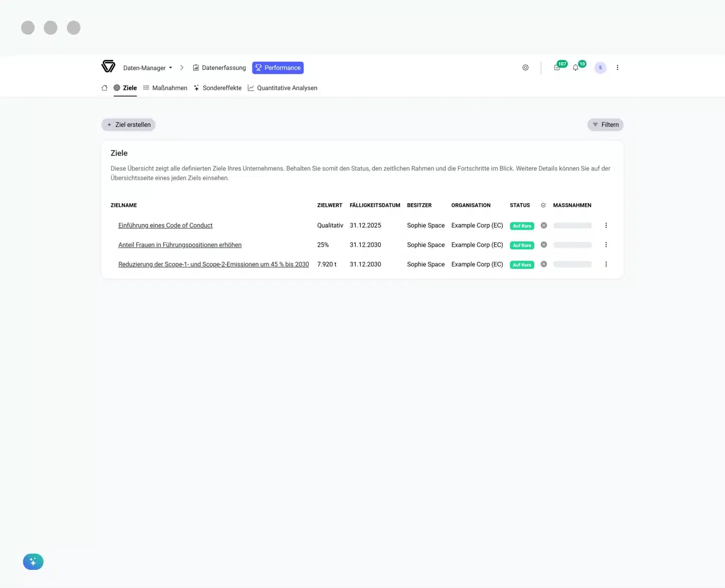Image resolution: width=725 pixels, height=588 pixels.
Task: Click the date 31.12.2025
Action: tap(366, 225)
